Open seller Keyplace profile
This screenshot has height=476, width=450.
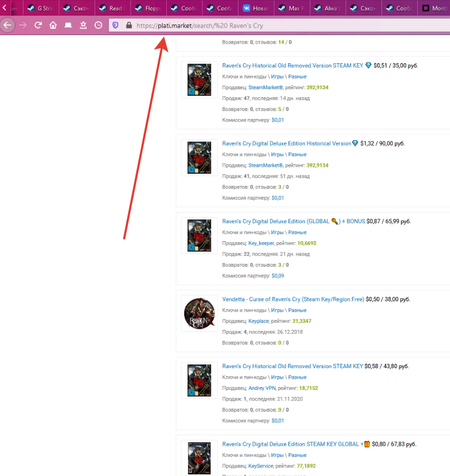point(259,321)
